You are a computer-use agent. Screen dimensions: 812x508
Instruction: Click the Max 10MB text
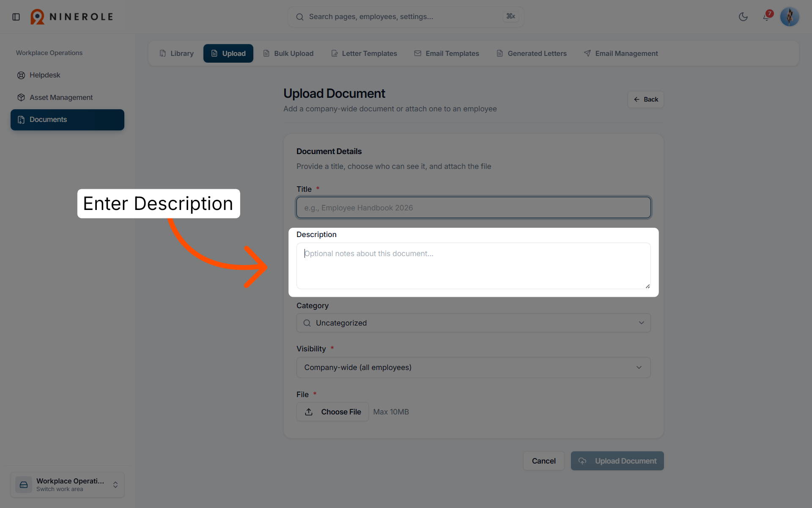(391, 412)
